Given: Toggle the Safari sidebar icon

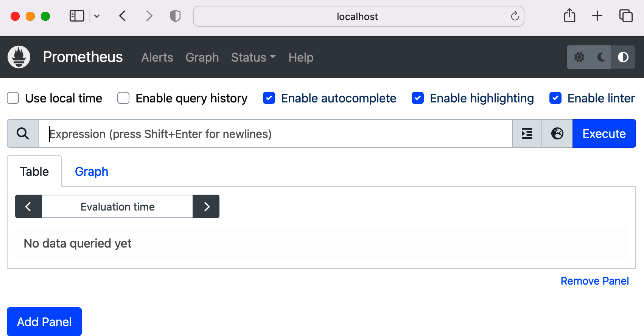Looking at the screenshot, I should pyautogui.click(x=77, y=16).
